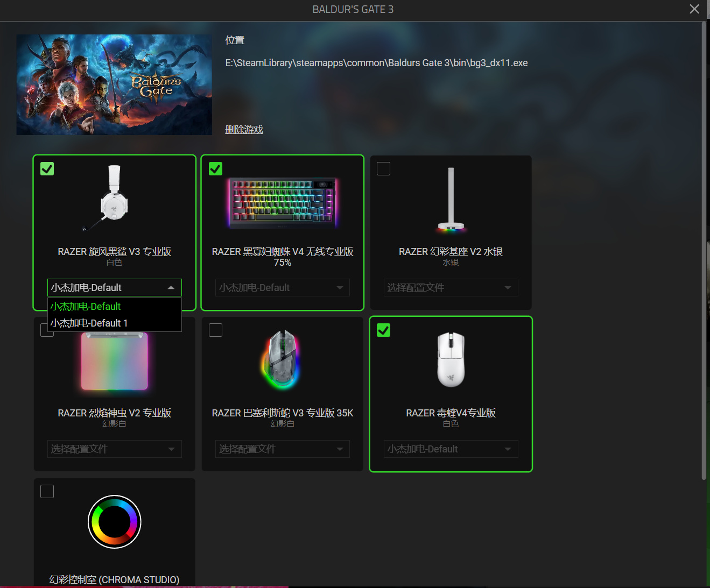The width and height of the screenshot is (710, 588).
Task: Click the 水银 color subtitle
Action: 451,263
